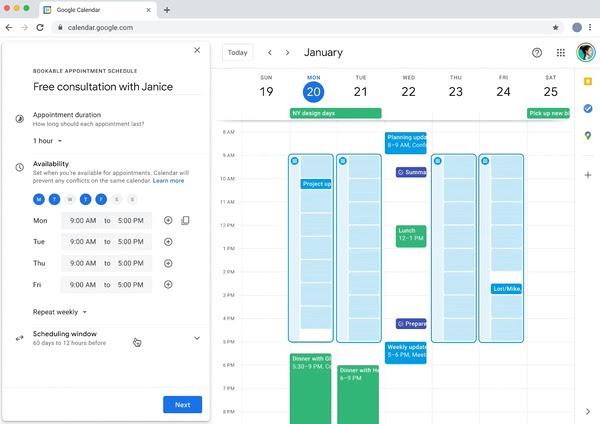Open the Chrome profile icon
Screen dimensions: 600x424
[x=577, y=28]
